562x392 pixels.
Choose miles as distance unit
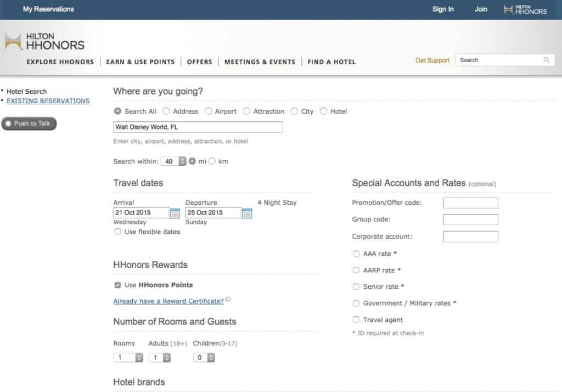coord(193,161)
